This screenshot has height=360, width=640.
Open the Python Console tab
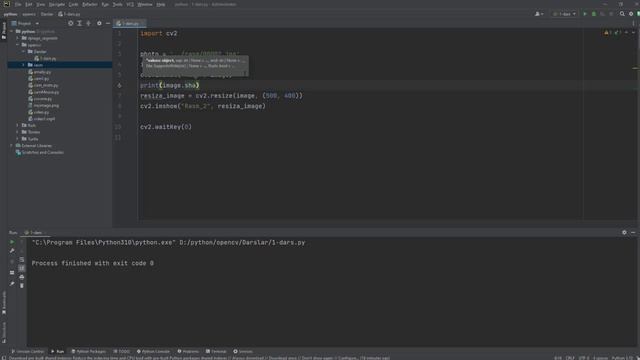point(153,351)
